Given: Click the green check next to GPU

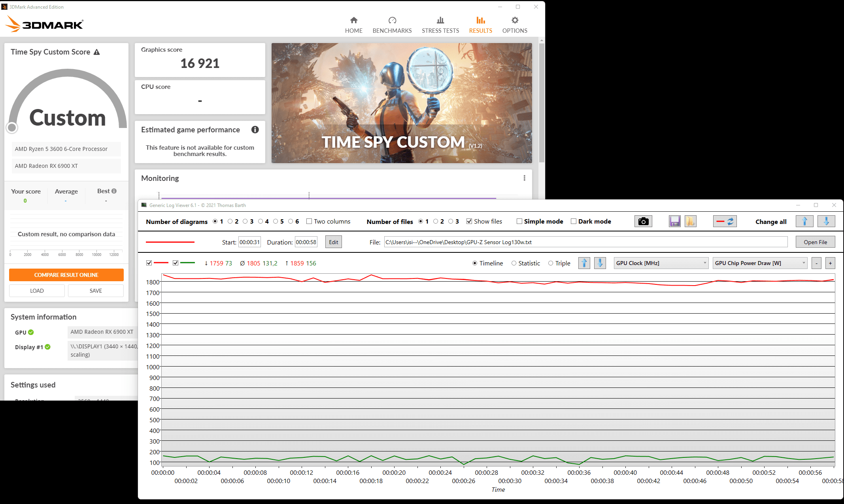Looking at the screenshot, I should pos(31,332).
